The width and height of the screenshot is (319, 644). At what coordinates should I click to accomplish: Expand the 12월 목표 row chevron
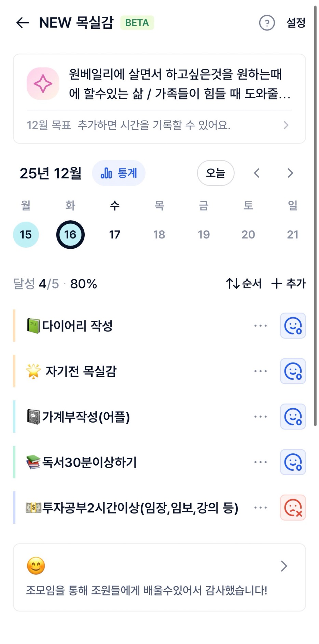click(286, 125)
